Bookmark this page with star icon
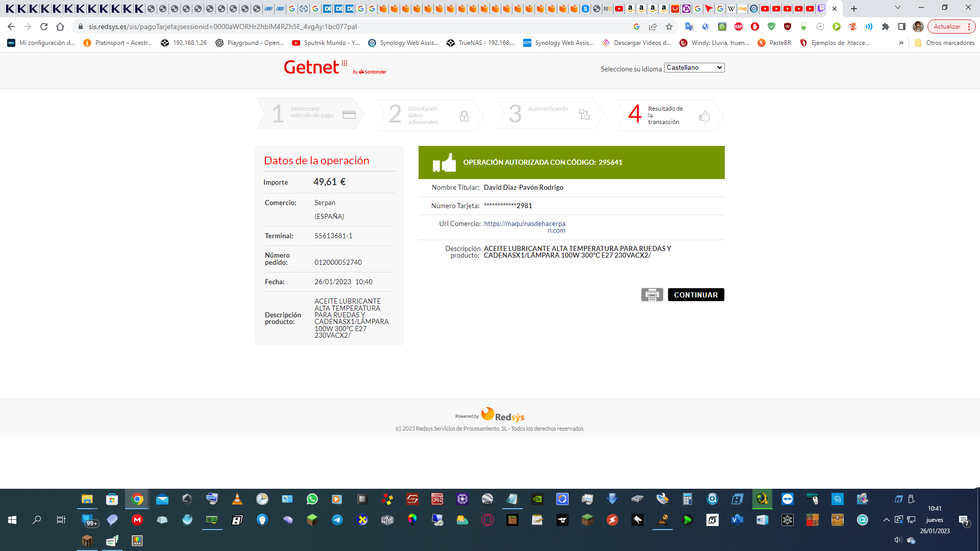 (x=669, y=27)
